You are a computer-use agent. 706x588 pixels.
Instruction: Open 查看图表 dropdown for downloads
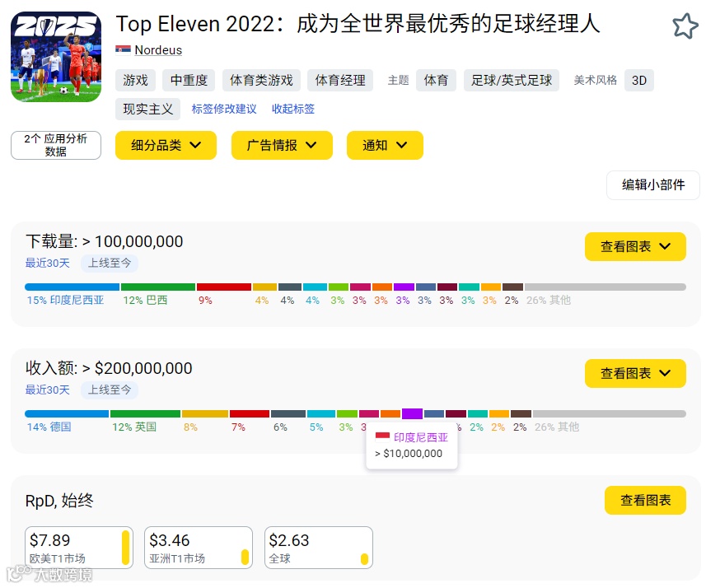click(x=635, y=246)
